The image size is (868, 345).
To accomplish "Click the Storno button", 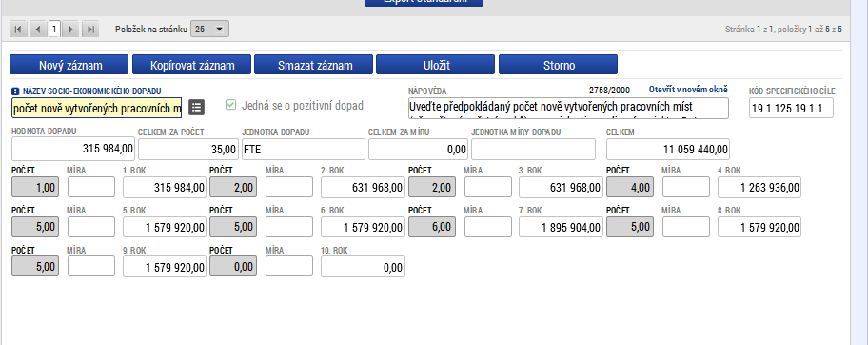I will (x=558, y=65).
